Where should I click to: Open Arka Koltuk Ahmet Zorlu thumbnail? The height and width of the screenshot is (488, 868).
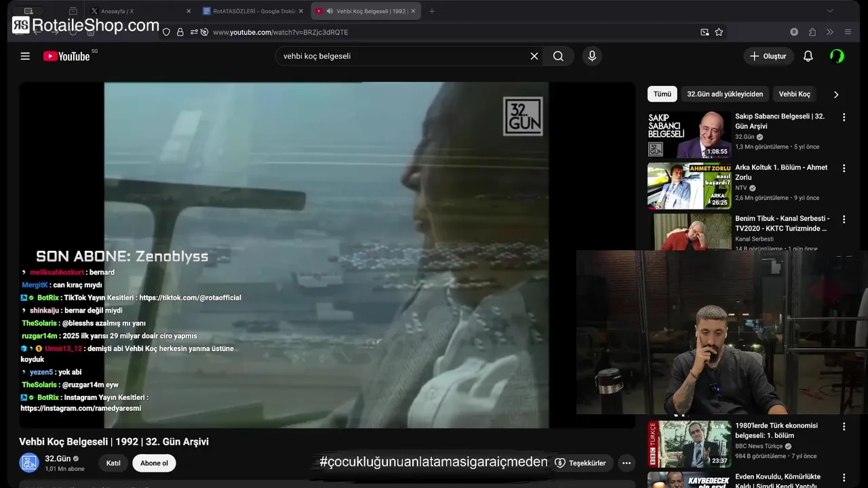pyautogui.click(x=689, y=185)
